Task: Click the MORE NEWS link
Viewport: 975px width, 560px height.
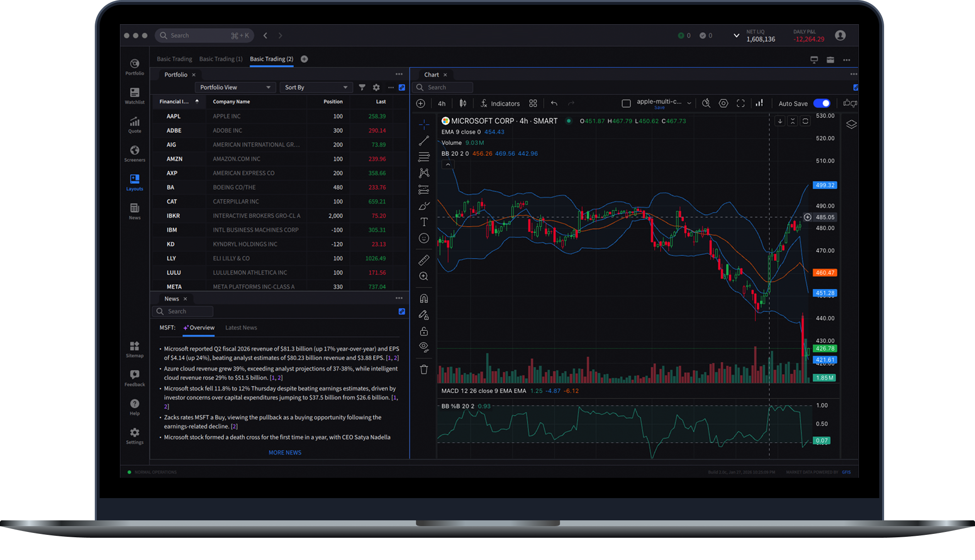Action: (285, 453)
